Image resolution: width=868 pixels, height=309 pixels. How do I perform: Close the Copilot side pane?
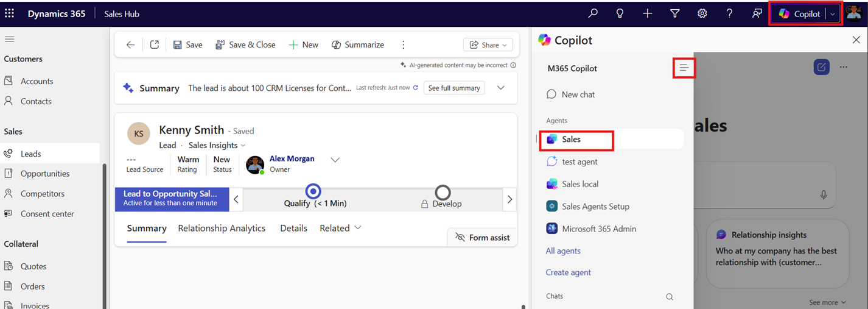click(856, 40)
